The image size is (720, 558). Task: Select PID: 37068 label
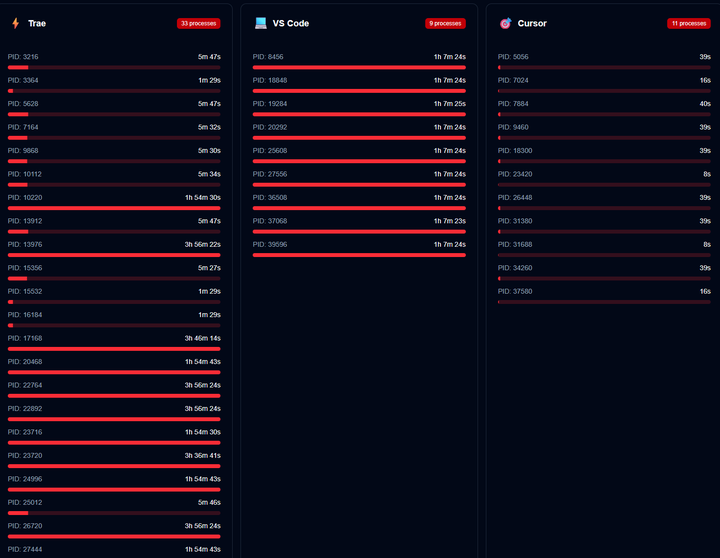(x=270, y=221)
